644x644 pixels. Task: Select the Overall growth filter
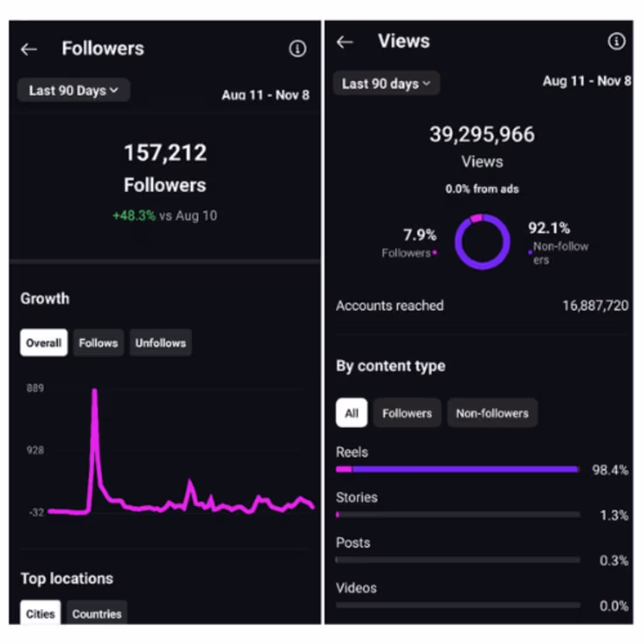[x=44, y=343]
